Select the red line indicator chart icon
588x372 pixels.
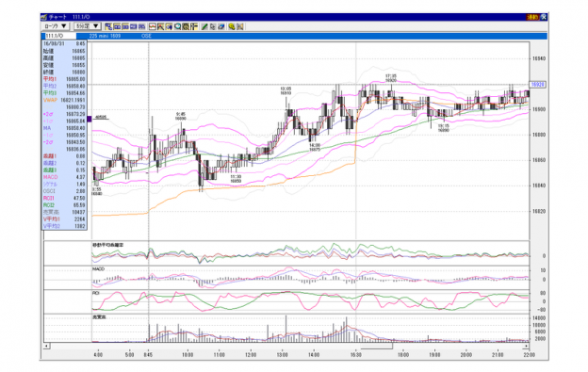153,26
